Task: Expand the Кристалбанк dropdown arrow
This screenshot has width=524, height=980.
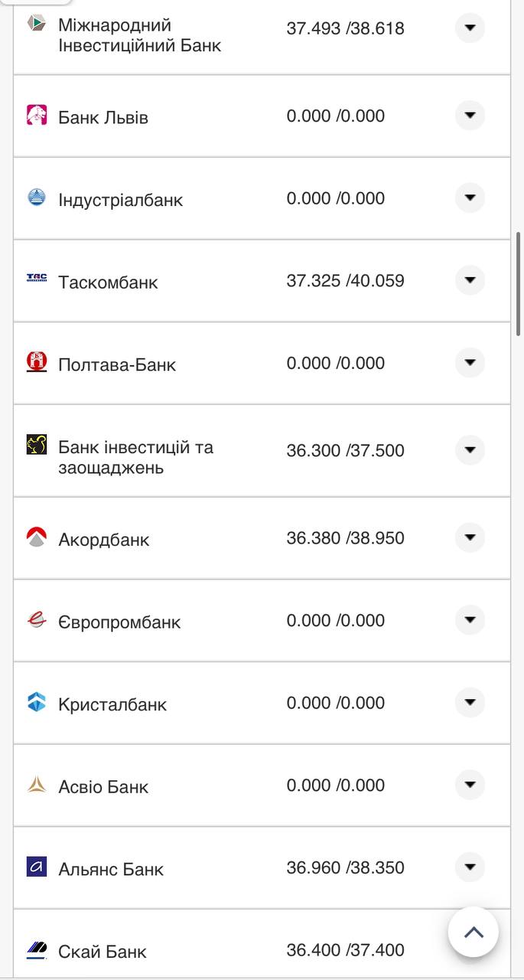Action: click(x=470, y=703)
